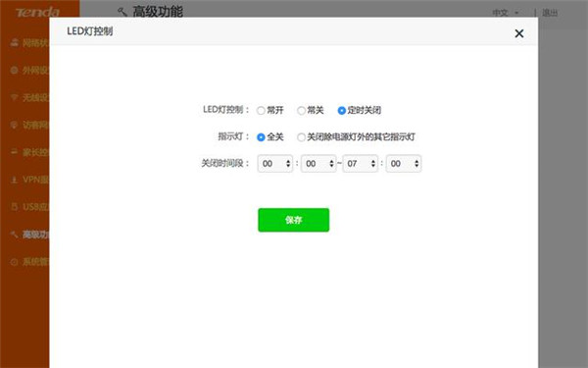Click the system management sidebar icon

15,262
